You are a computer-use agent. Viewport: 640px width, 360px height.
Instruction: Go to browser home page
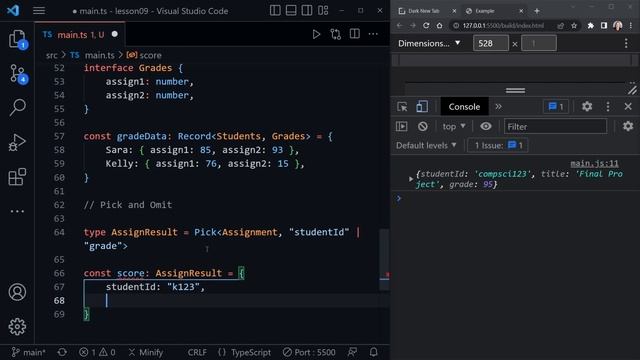(439, 26)
